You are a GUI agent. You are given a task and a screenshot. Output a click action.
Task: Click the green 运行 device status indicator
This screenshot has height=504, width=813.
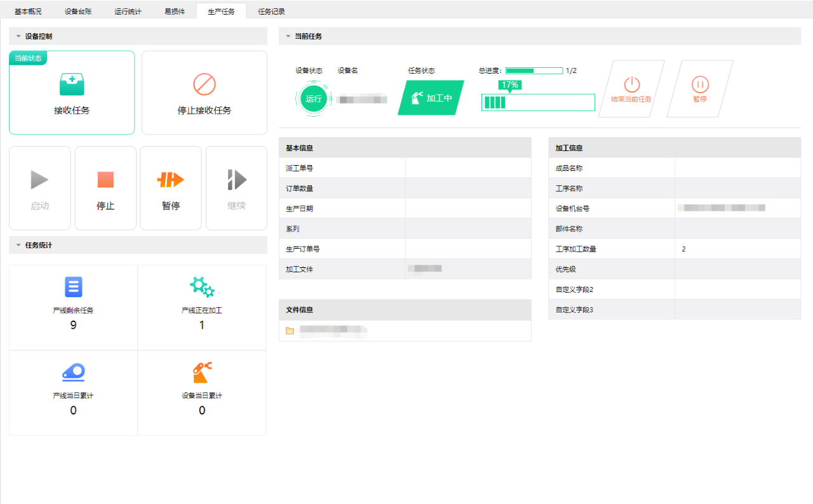pos(313,98)
